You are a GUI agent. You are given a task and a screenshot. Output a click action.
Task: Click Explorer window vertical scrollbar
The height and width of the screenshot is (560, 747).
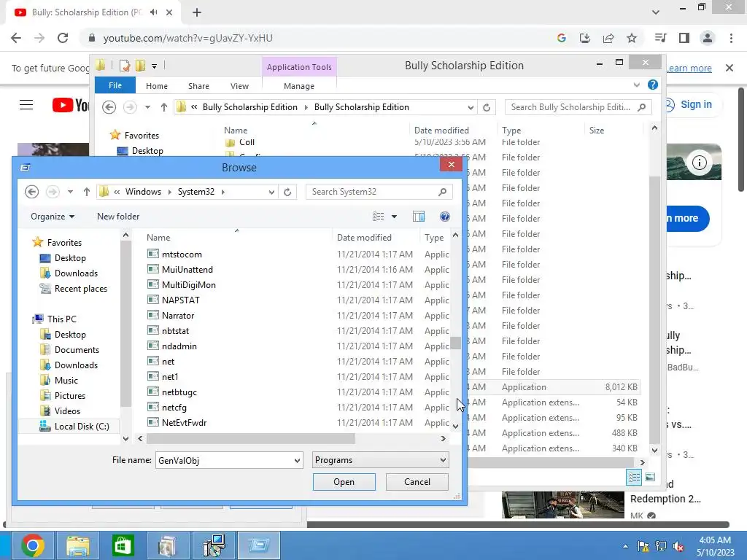(x=654, y=309)
